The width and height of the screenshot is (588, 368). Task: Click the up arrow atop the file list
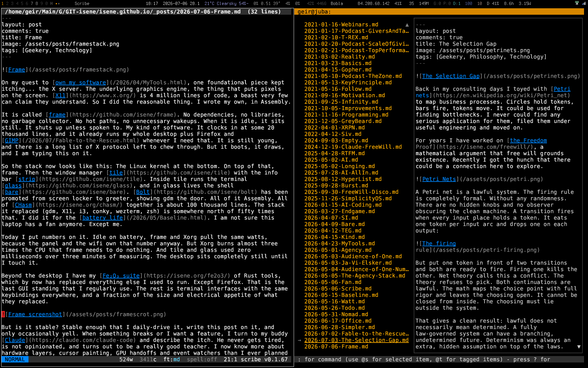[407, 25]
